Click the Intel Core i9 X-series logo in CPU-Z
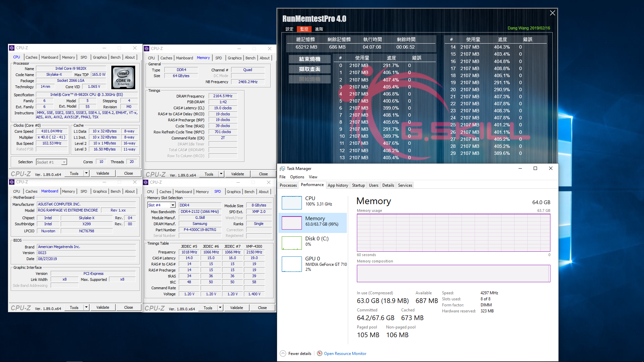 point(123,77)
